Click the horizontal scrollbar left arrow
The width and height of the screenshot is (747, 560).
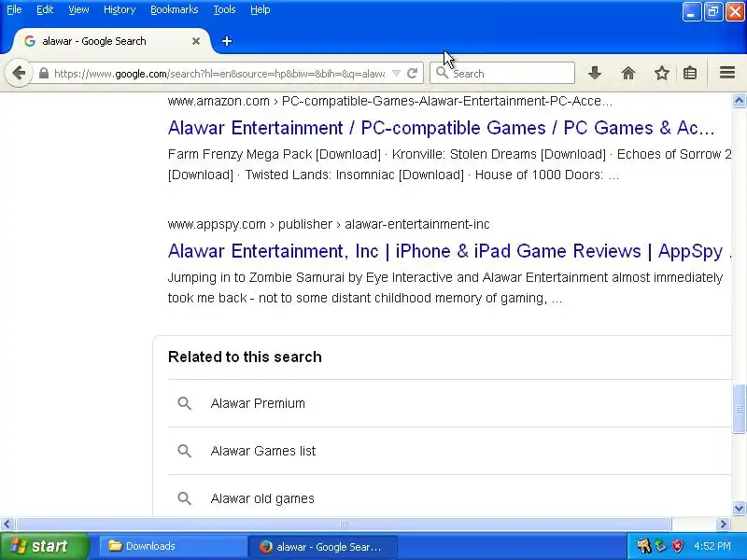pos(7,525)
